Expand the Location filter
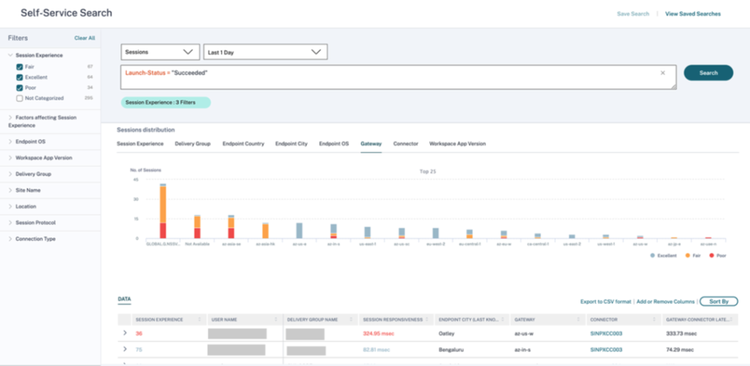The height and width of the screenshot is (366, 750). pos(11,207)
